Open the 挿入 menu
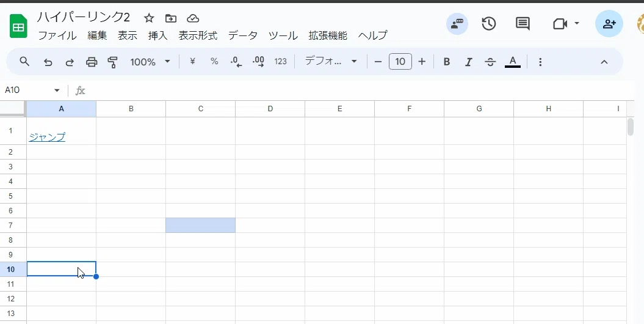 157,35
